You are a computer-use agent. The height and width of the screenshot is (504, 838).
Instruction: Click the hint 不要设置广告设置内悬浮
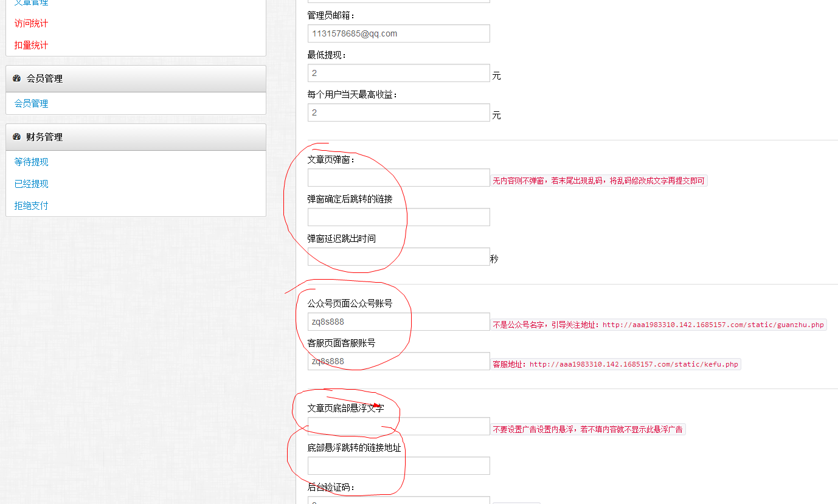588,429
